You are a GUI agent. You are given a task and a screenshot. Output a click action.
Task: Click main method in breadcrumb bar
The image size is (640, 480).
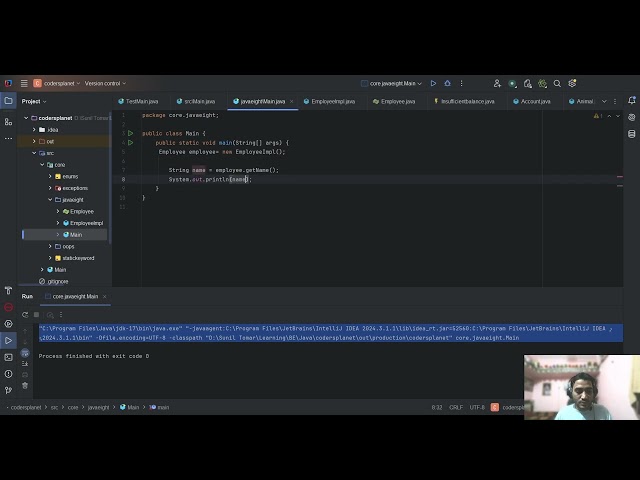159,407
